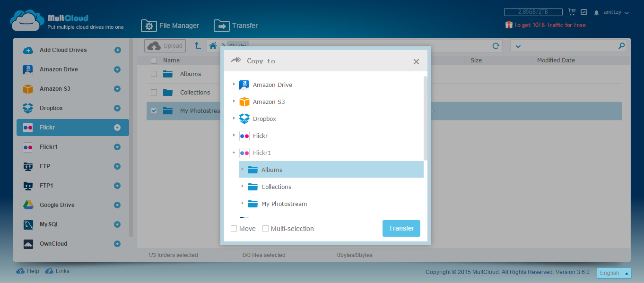Open the search filter dropdown chevron
This screenshot has width=644, height=283.
[x=518, y=46]
